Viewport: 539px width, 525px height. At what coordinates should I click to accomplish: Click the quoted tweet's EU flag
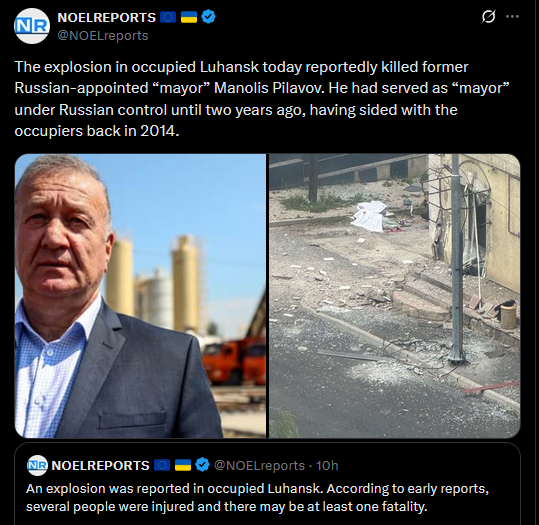pyautogui.click(x=162, y=466)
